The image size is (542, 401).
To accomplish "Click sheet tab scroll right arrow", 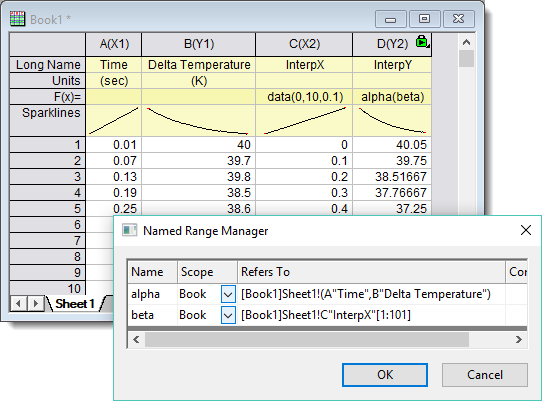I will pos(36,304).
